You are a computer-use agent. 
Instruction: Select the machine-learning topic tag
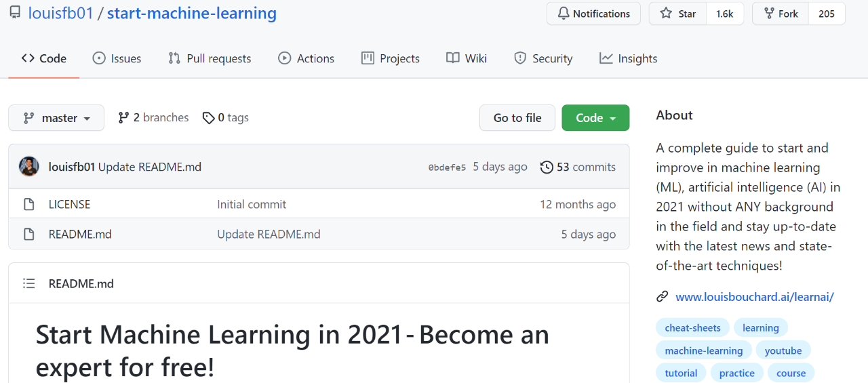coord(703,350)
